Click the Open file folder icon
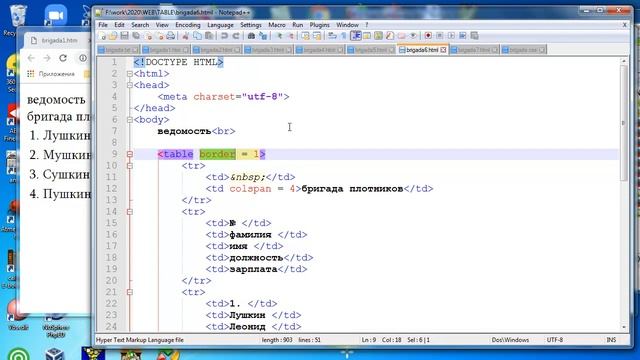The width and height of the screenshot is (640, 360). point(113,36)
